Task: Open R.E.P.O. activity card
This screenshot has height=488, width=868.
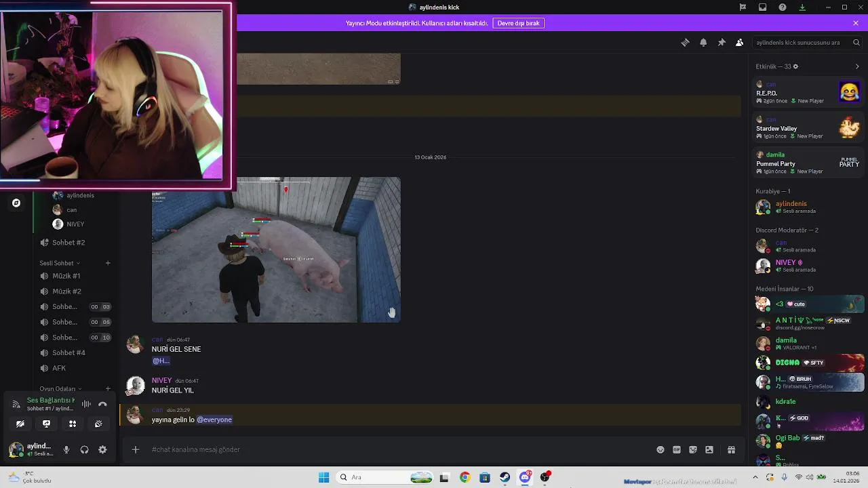Action: point(808,93)
